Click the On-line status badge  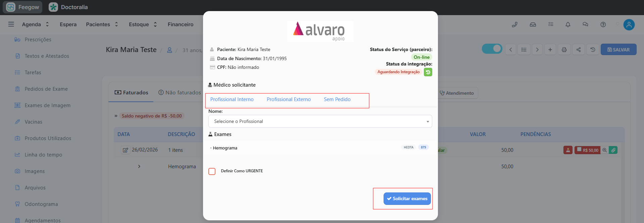pyautogui.click(x=422, y=57)
